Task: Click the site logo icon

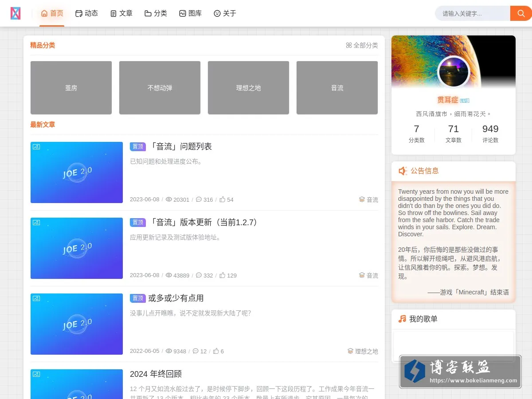Action: coord(16,13)
